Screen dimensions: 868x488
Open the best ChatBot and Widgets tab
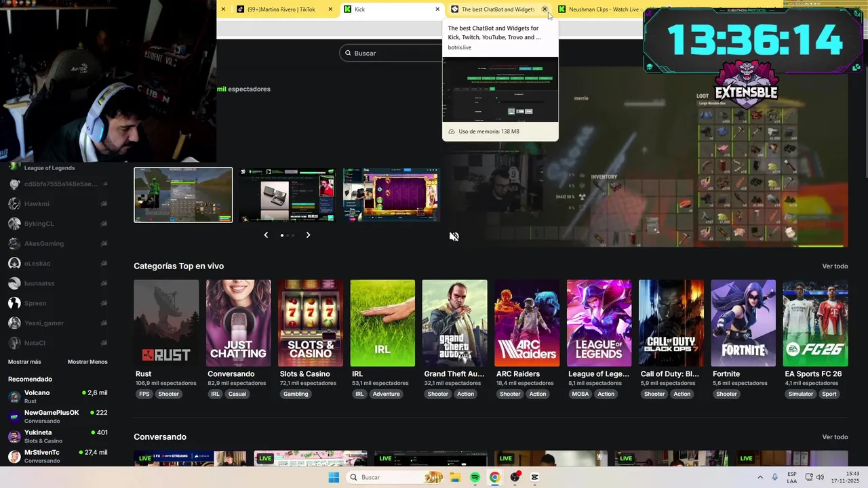499,9
